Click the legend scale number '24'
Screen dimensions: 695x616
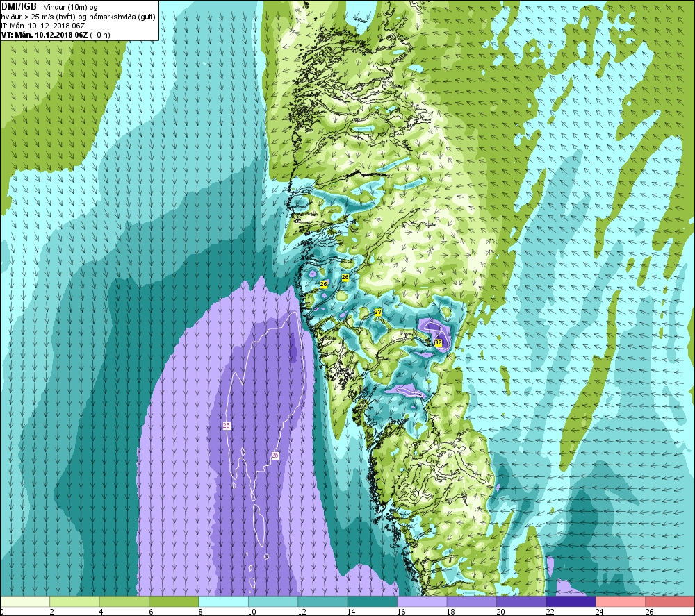point(599,612)
